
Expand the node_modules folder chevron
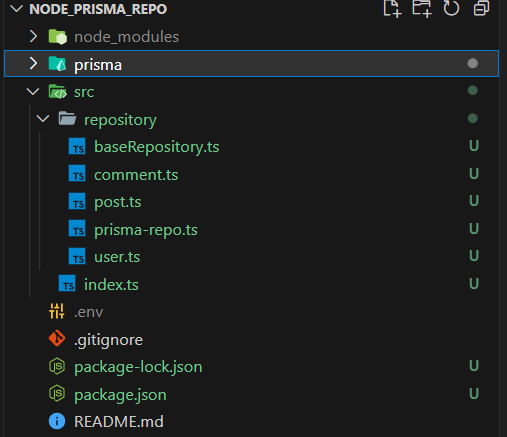point(33,36)
